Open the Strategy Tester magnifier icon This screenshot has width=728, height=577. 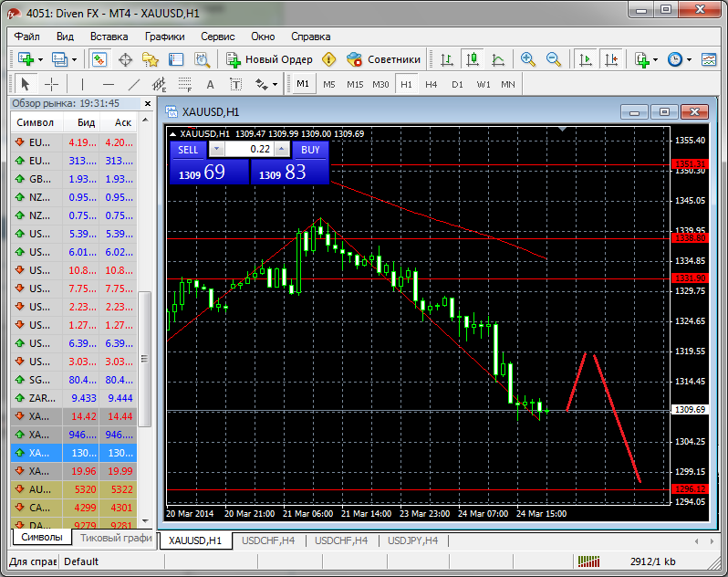[x=202, y=59]
